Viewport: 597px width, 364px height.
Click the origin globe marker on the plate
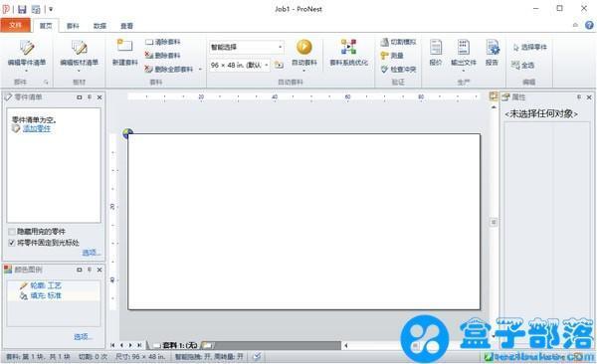[x=127, y=133]
